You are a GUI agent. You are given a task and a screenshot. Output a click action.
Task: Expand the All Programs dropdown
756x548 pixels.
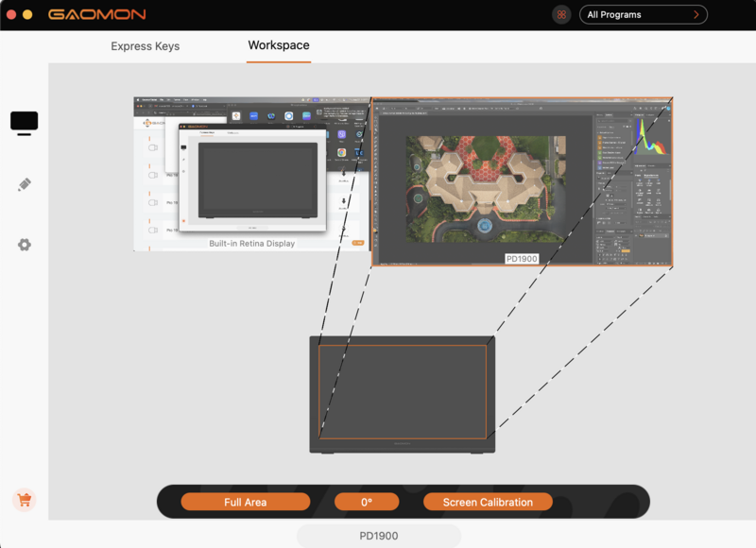(x=644, y=14)
